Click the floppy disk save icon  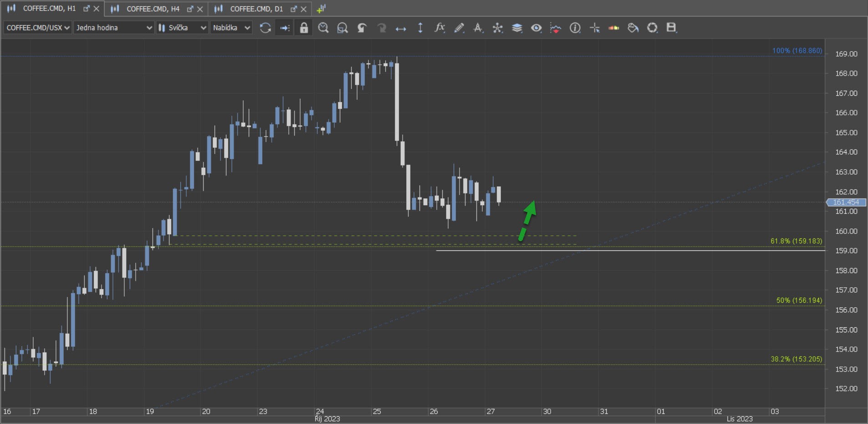click(x=672, y=28)
